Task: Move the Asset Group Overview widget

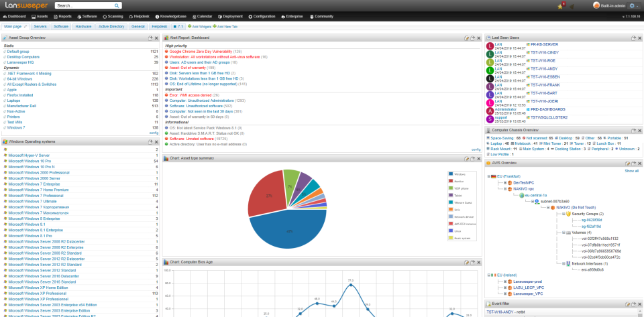Action: pyautogui.click(x=150, y=38)
